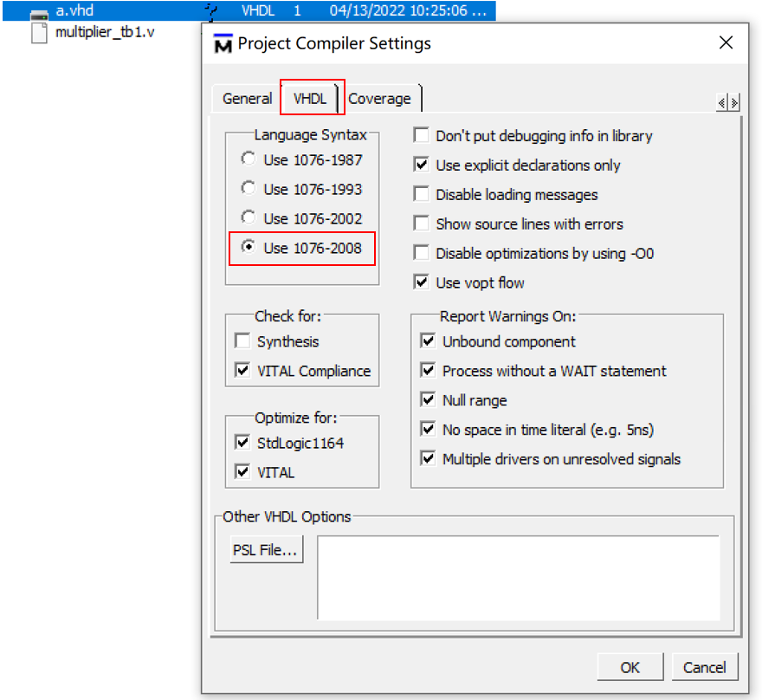
Task: Enable Don't put debugging info in library
Action: click(x=421, y=135)
